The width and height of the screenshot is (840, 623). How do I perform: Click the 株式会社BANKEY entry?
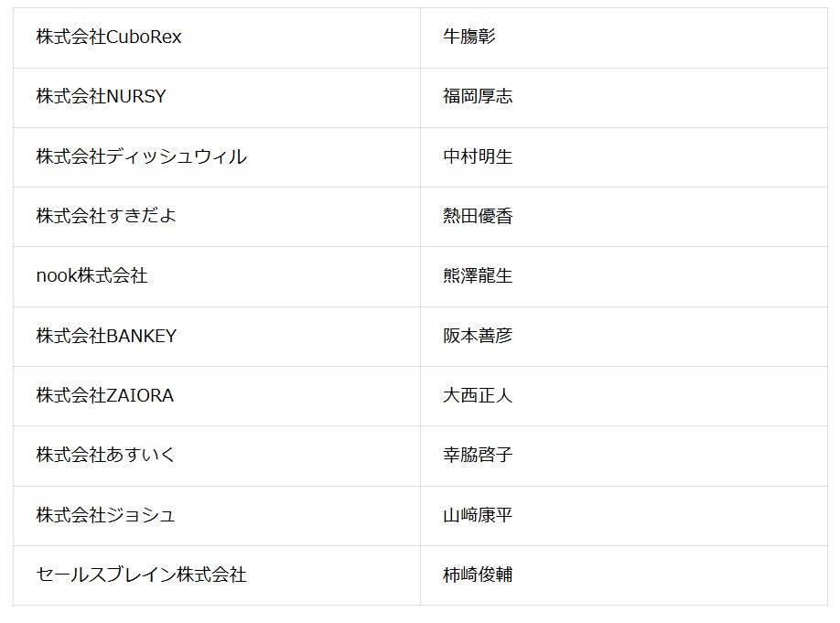point(106,336)
